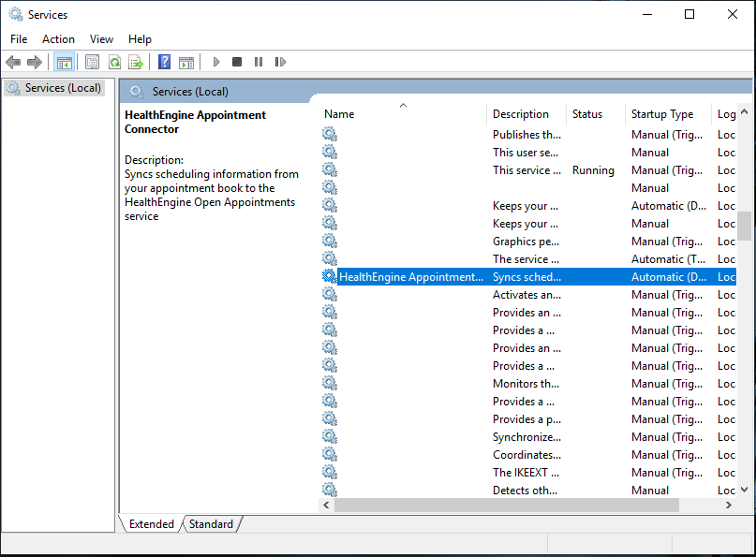Start the service with the play button
The image size is (756, 557).
tap(216, 63)
